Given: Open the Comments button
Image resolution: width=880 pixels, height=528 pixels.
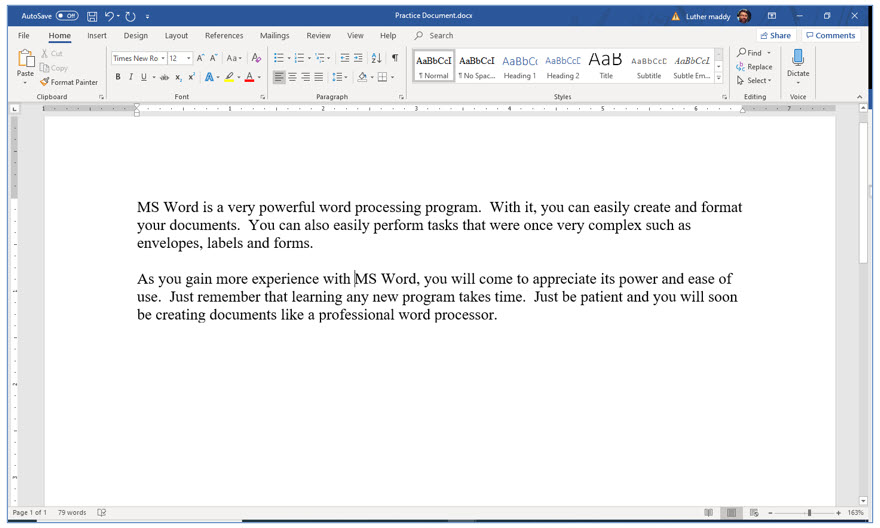Looking at the screenshot, I should (x=831, y=35).
